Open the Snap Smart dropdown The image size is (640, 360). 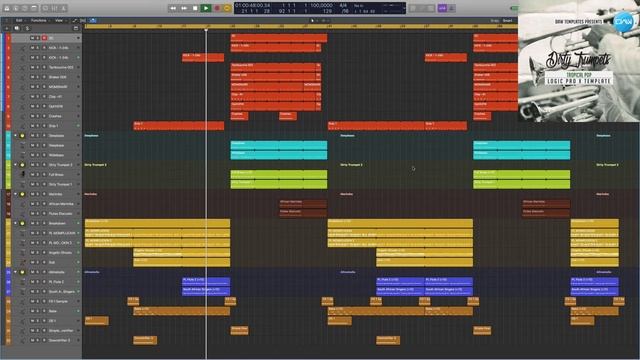507,20
